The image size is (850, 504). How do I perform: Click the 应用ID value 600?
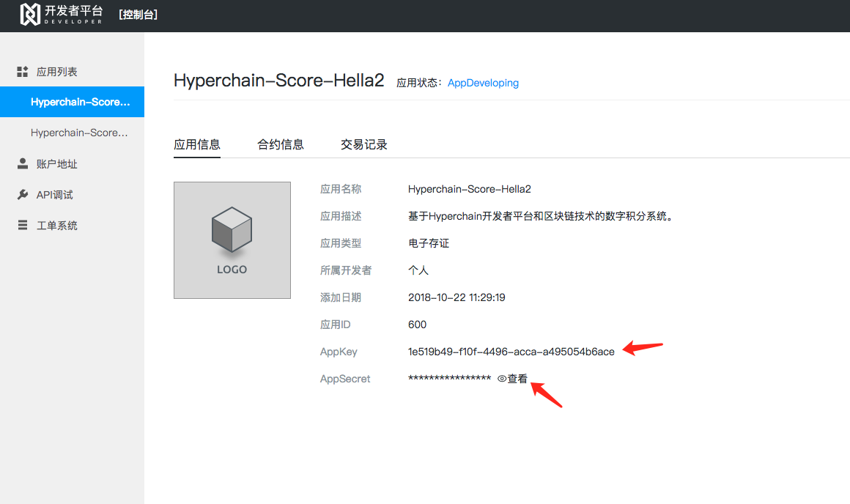pyautogui.click(x=417, y=325)
